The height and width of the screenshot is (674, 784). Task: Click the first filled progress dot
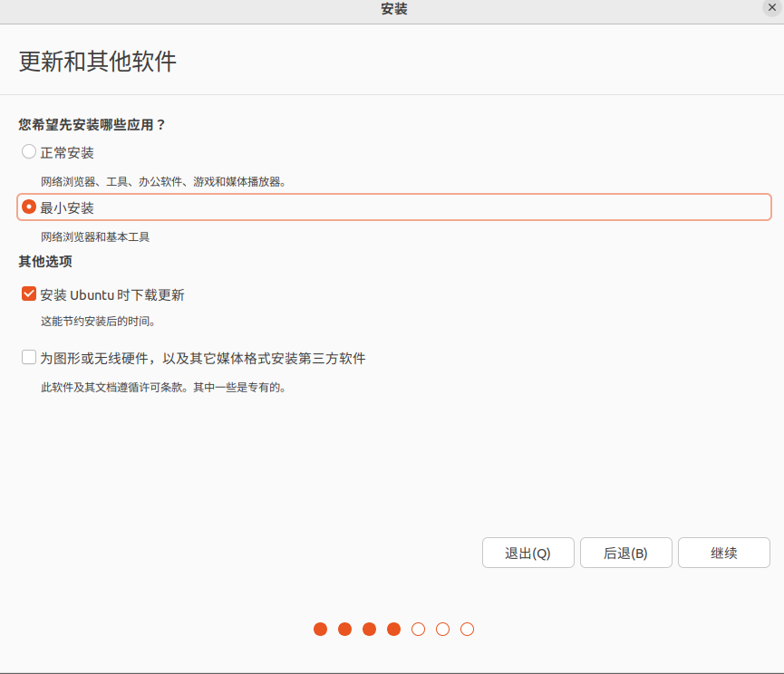[x=321, y=629]
